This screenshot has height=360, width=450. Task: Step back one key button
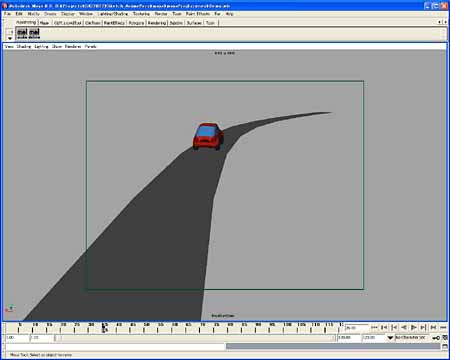[x=394, y=328]
